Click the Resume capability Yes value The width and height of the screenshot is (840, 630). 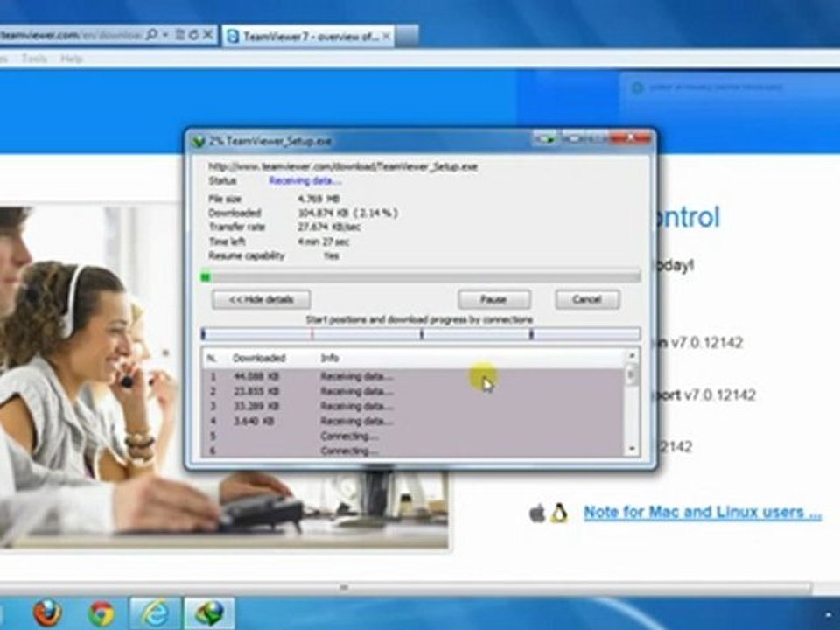(x=331, y=256)
